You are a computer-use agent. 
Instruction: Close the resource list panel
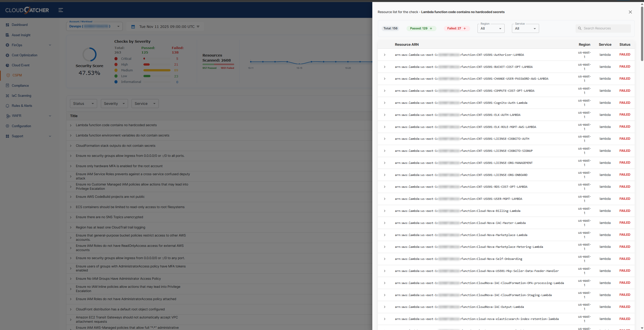(x=630, y=12)
